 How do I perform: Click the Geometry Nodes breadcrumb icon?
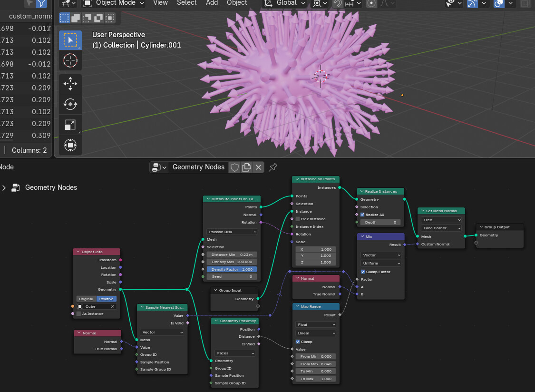click(x=16, y=187)
